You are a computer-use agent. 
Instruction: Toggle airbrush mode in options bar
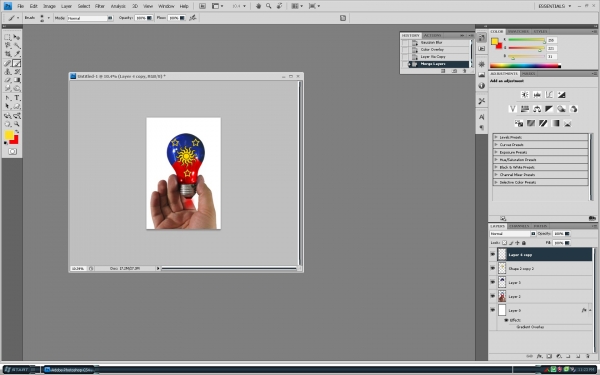pyautogui.click(x=193, y=18)
